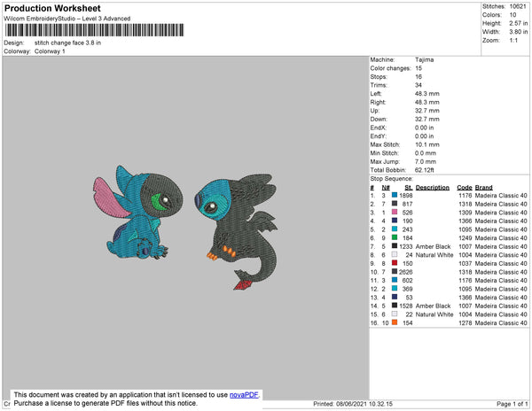The height and width of the screenshot is (411, 532).
Task: Select the Total Bobbin value "62.12ft"
Action: pos(425,170)
